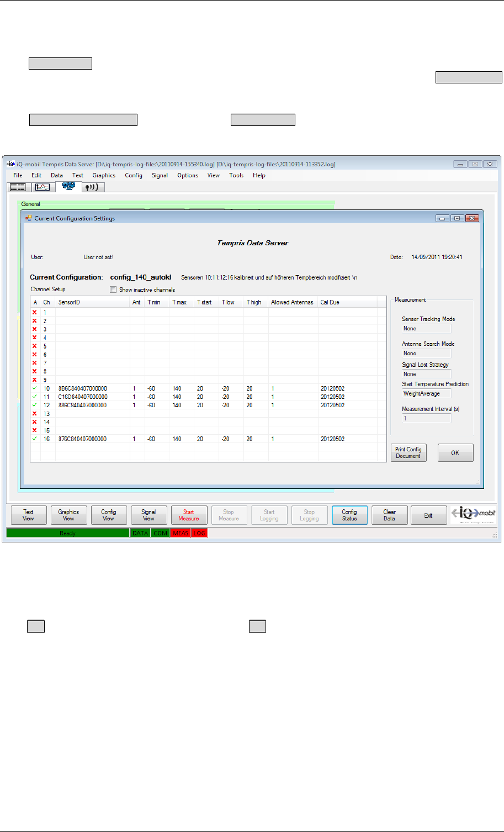Click the Start Measure button
Screen dimensions: 504x832
click(x=189, y=515)
